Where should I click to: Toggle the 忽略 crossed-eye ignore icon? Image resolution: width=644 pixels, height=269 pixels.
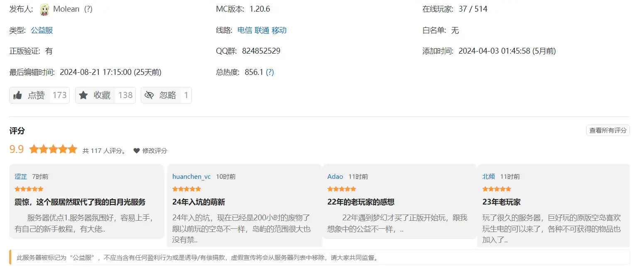click(x=149, y=95)
